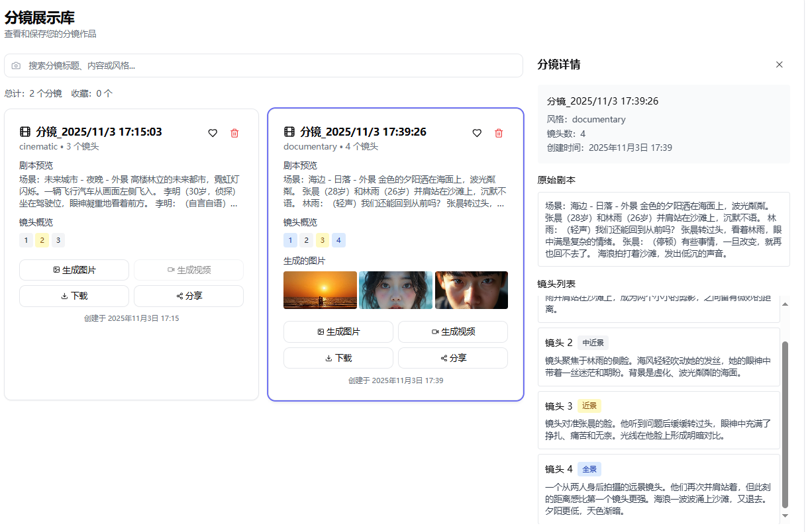Delete the first storyboard using its trash icon
The image size is (808, 532).
pos(234,133)
